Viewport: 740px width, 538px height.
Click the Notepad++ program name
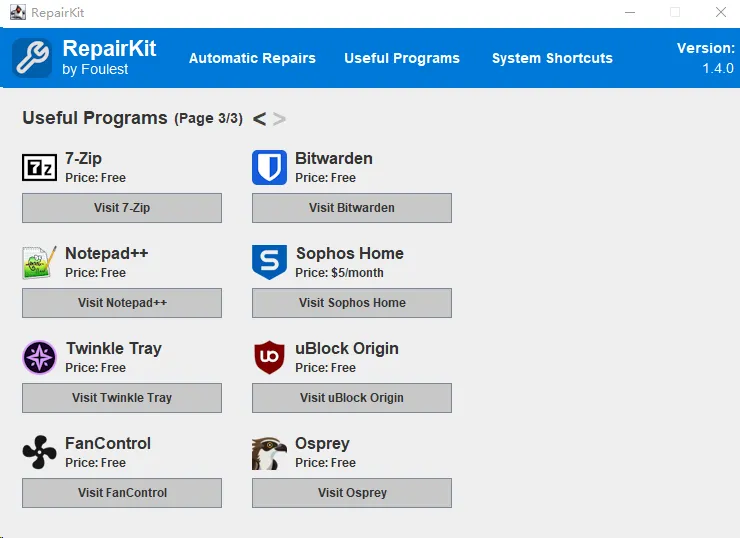coord(107,253)
